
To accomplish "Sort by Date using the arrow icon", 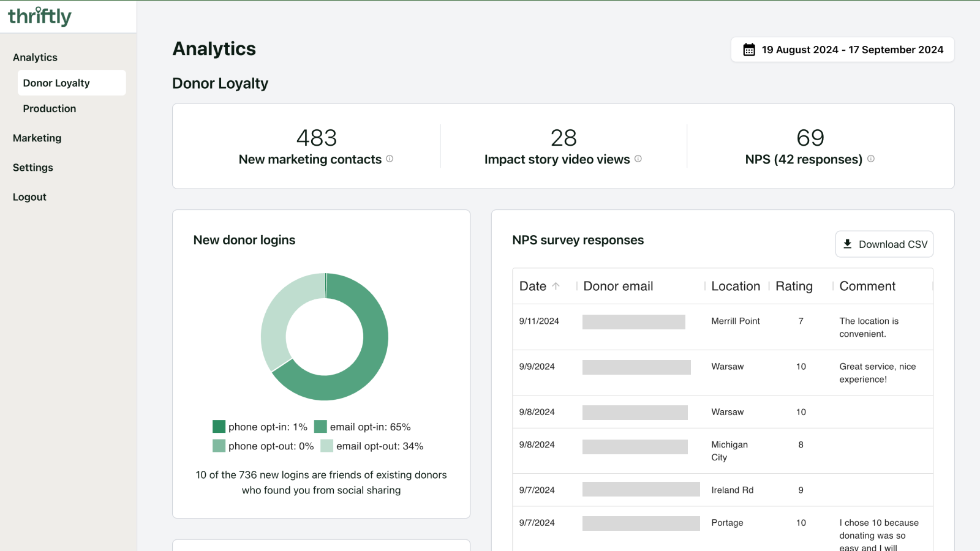I will click(556, 286).
